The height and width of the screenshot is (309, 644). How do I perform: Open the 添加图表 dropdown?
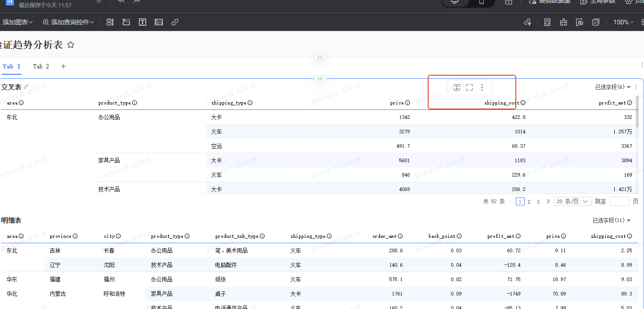point(17,22)
